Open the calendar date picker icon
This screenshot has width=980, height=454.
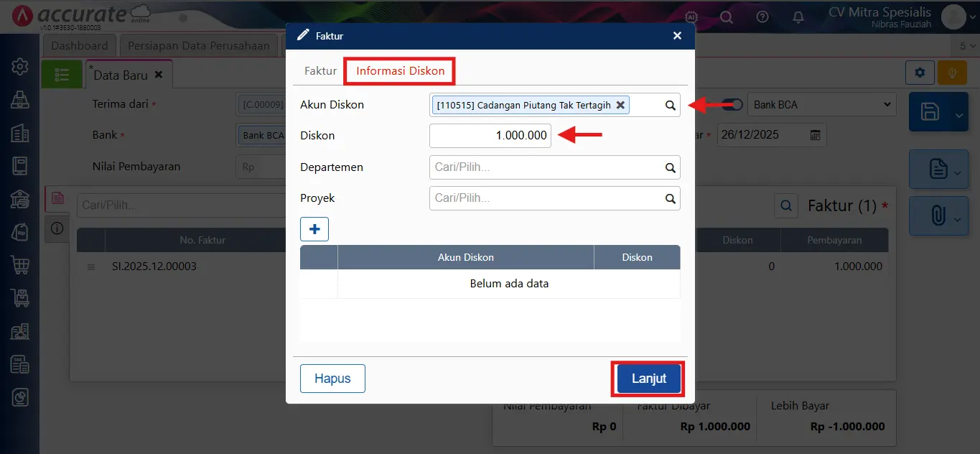pos(815,135)
